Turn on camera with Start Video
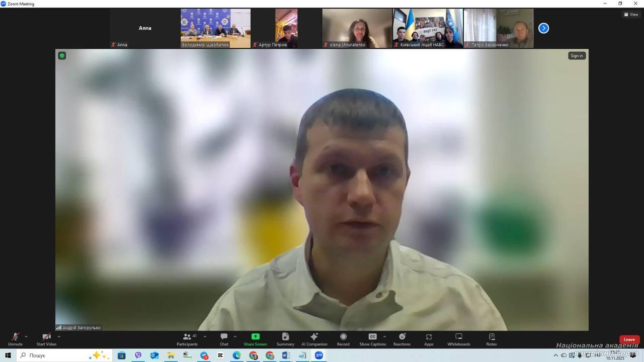Screen dimensions: 644x362 pyautogui.click(x=46, y=339)
